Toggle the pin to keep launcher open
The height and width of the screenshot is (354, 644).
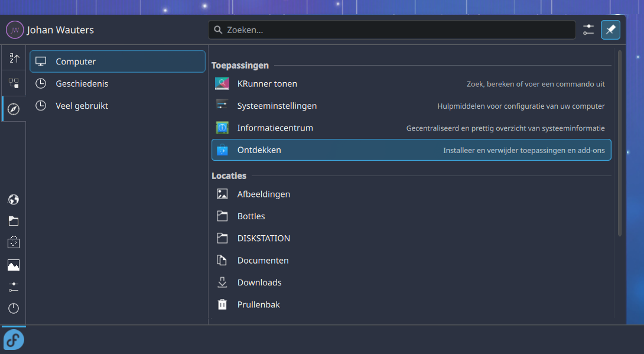tap(610, 30)
